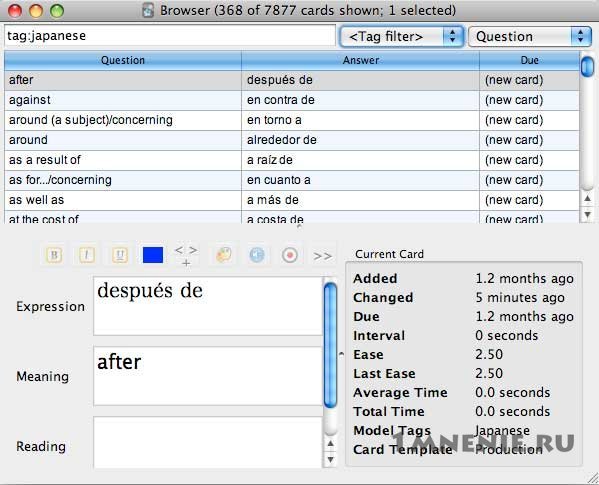The image size is (599, 485).
Task: Click the add picture icon
Action: click(x=224, y=255)
